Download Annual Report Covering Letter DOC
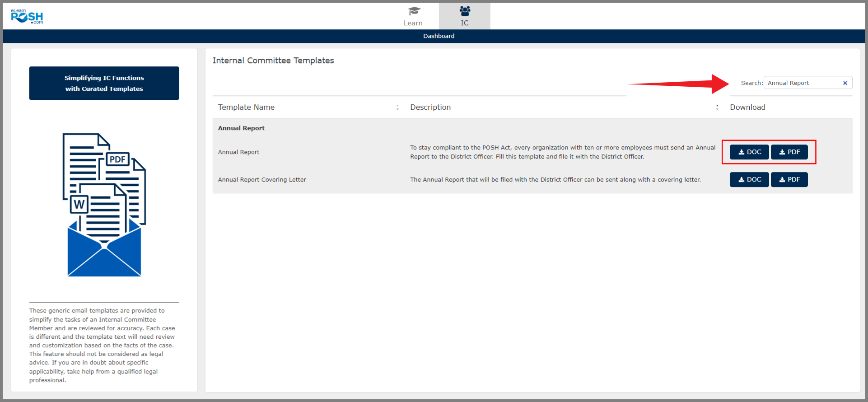This screenshot has width=868, height=402. tap(749, 180)
